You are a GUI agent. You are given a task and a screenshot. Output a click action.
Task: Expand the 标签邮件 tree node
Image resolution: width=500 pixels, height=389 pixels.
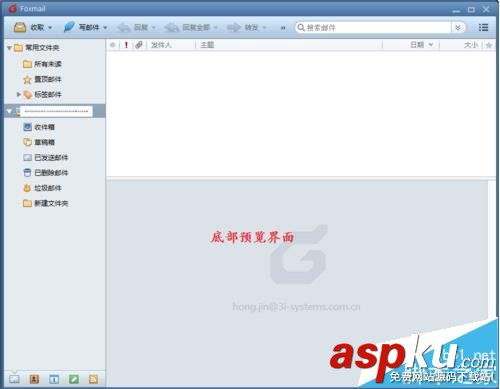19,94
